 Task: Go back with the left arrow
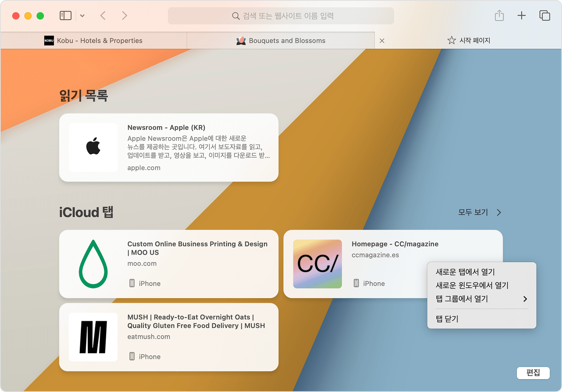click(103, 15)
